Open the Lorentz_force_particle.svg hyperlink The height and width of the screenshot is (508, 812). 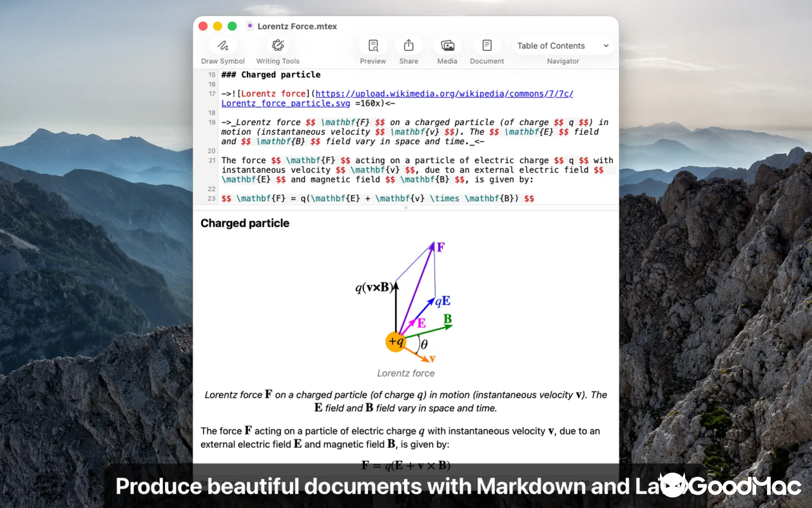click(285, 103)
